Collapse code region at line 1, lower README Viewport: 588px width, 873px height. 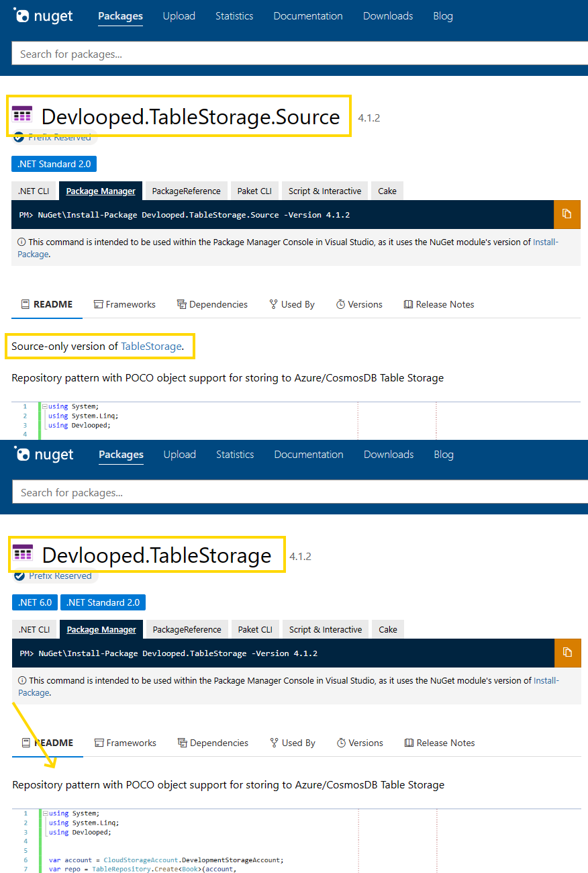[45, 813]
